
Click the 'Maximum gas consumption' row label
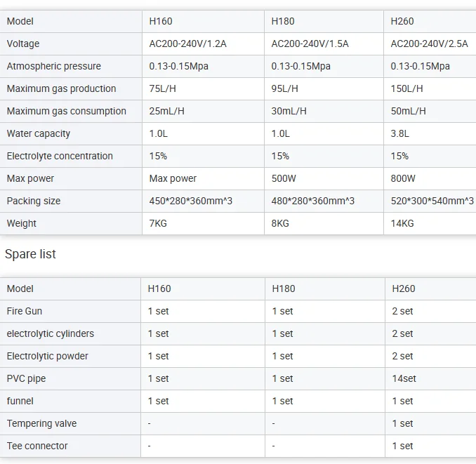click(67, 111)
